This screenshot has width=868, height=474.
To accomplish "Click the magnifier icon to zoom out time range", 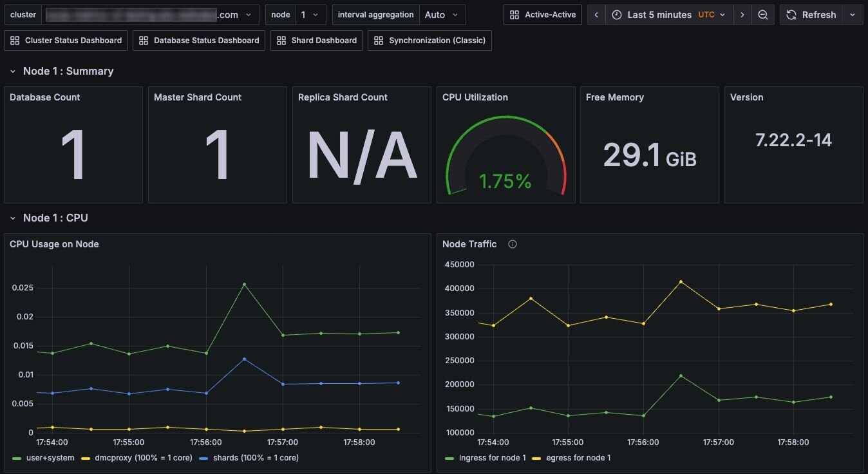I will tap(763, 14).
